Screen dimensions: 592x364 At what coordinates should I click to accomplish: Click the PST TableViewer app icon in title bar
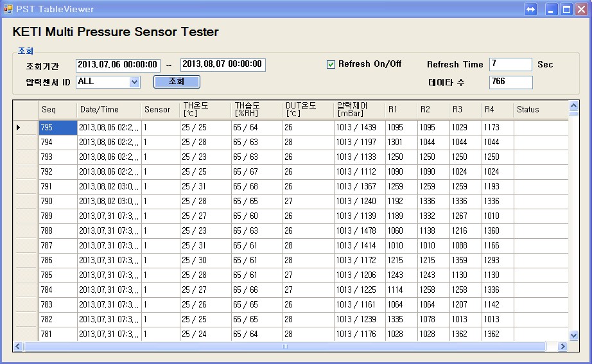(8, 9)
